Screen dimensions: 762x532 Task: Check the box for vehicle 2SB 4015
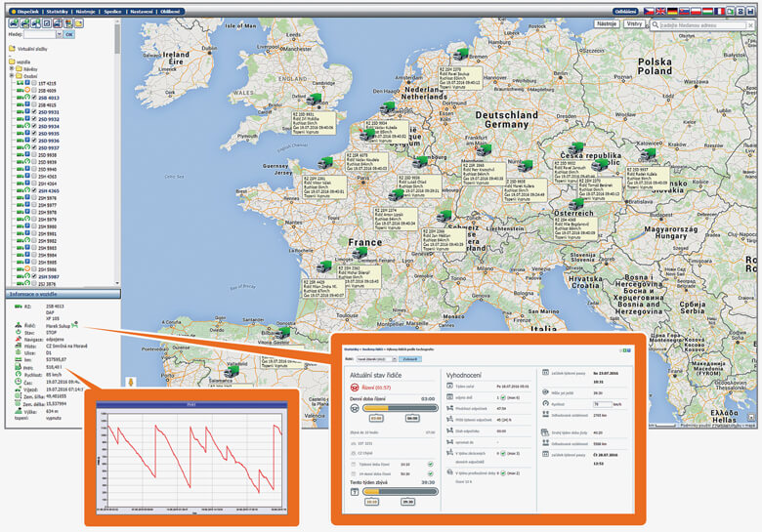(x=34, y=104)
